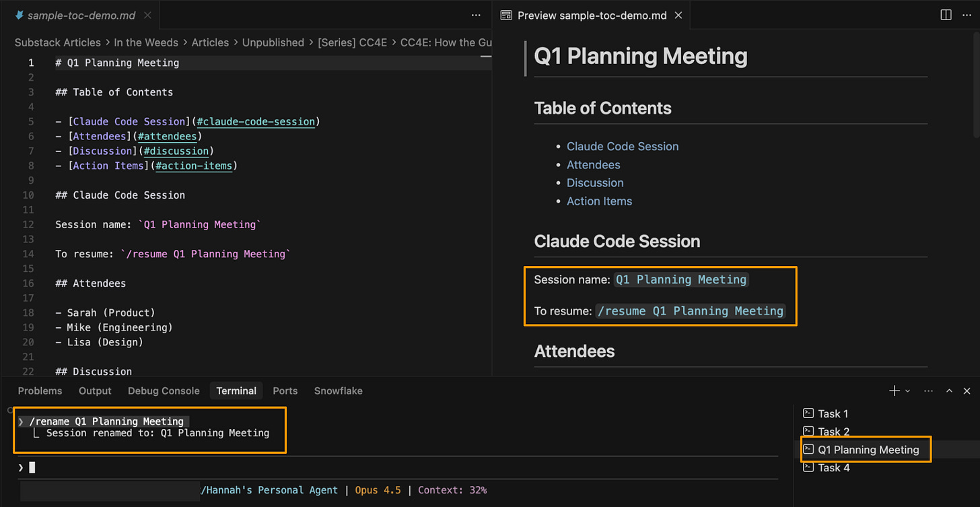Open the preview pane's more actions menu
This screenshot has height=507, width=980.
coord(967,15)
